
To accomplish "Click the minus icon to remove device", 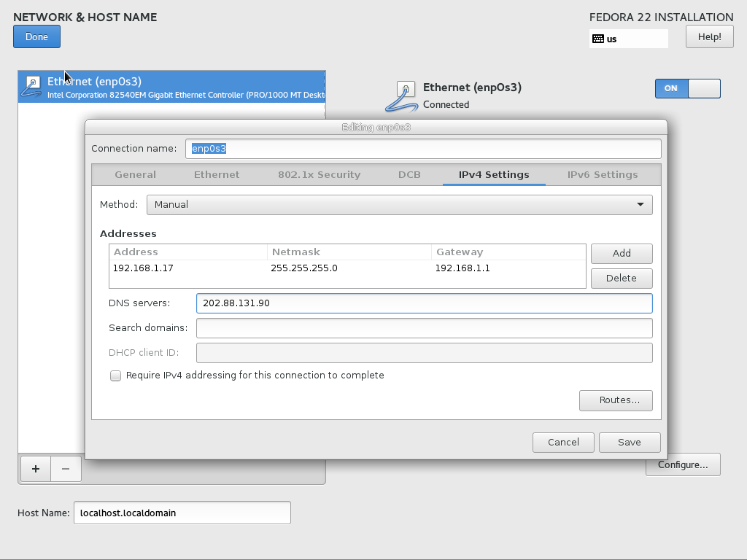I will 66,469.
